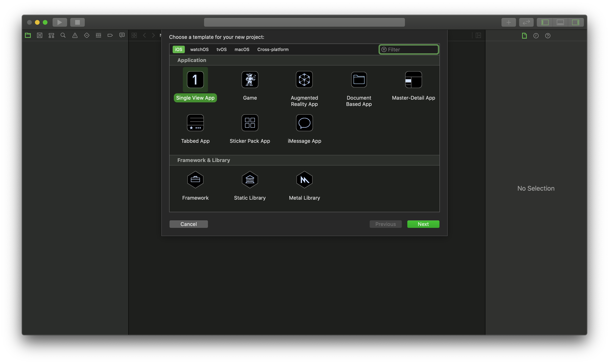Open the Issue navigator warning icon
The height and width of the screenshot is (364, 609).
point(75,35)
